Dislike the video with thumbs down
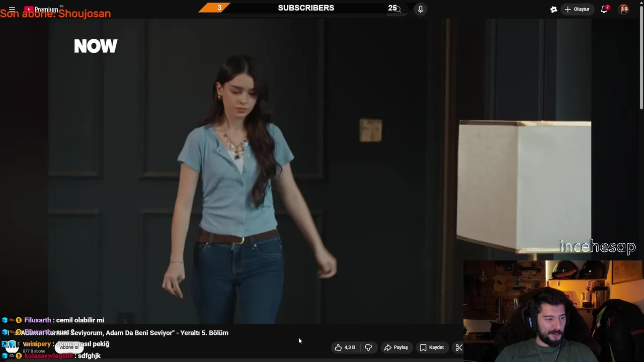This screenshot has width=644, height=362. tap(368, 347)
